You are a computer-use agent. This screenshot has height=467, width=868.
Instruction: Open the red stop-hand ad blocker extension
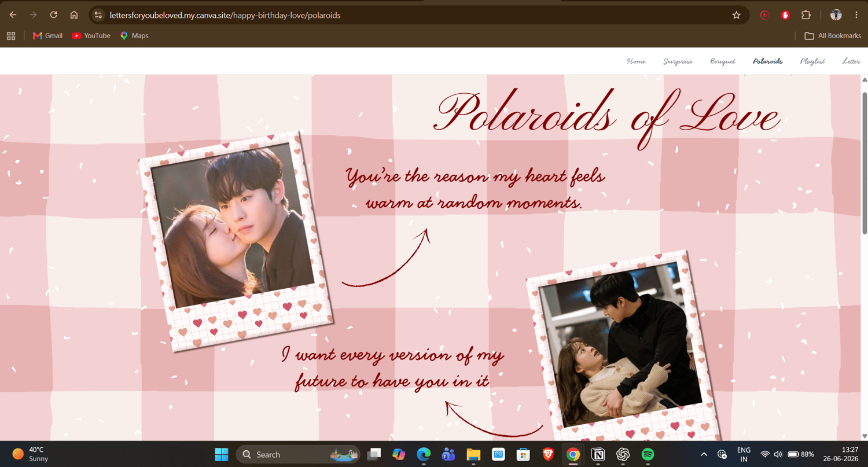coord(785,15)
